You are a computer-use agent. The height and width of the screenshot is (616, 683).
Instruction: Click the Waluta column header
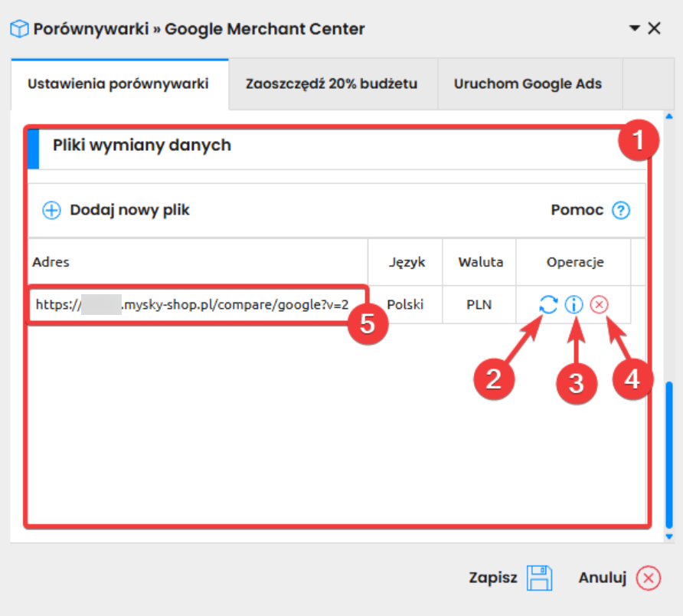[x=480, y=262]
